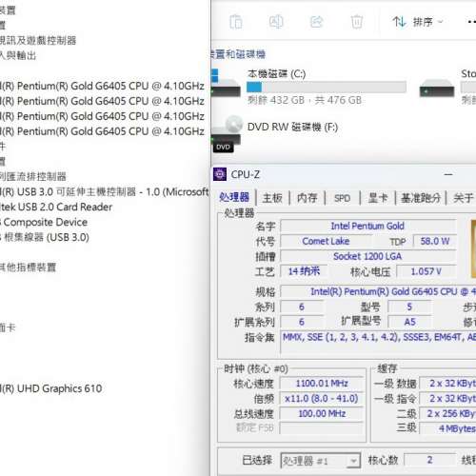Click the 核心数 value 2 field

tap(429, 460)
